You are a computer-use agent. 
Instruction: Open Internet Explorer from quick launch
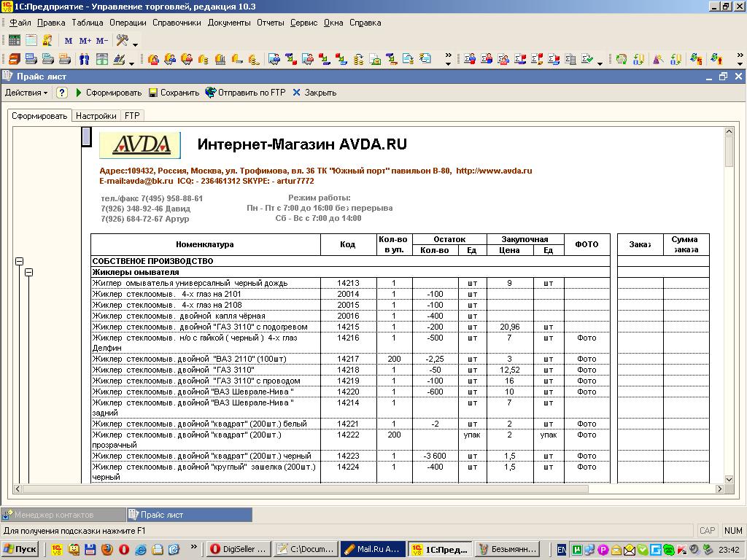[141, 549]
